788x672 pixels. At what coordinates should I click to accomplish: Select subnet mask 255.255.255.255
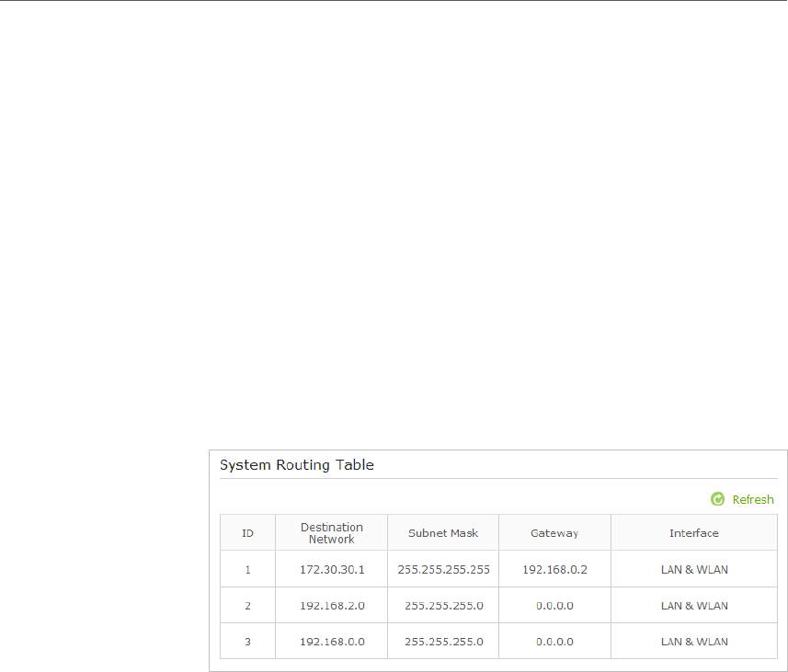click(443, 569)
